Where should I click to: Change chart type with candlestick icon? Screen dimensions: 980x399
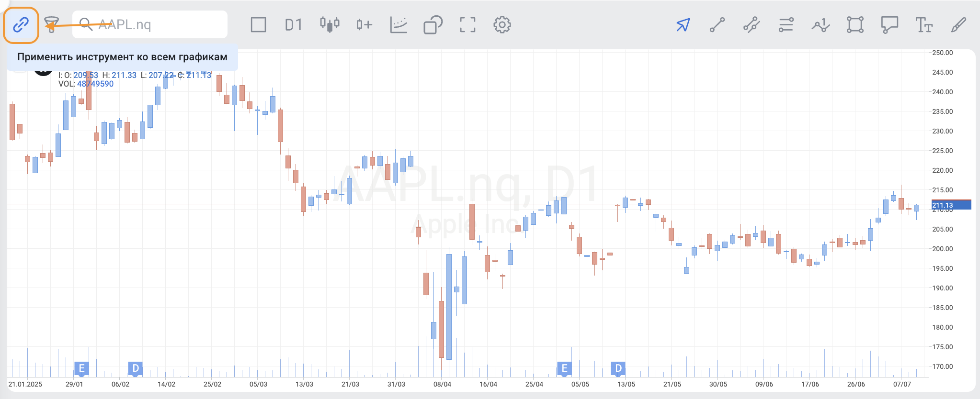330,24
